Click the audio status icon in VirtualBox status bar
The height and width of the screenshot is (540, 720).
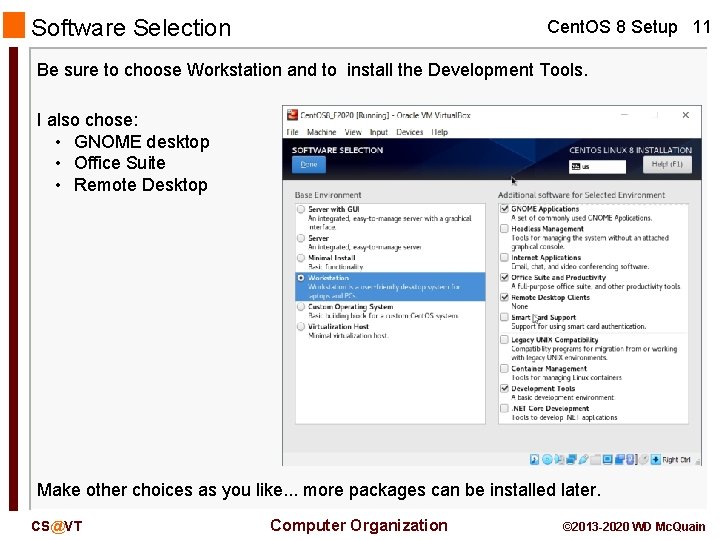click(559, 460)
